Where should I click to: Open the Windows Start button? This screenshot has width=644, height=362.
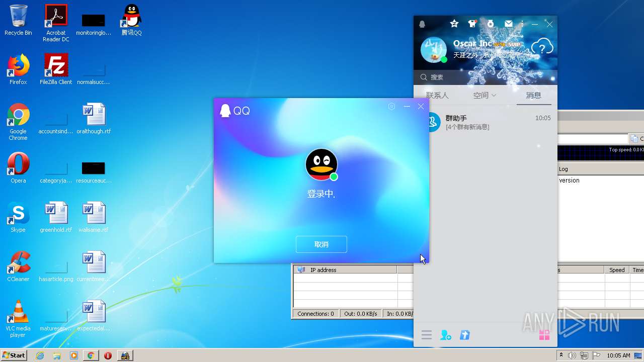pyautogui.click(x=14, y=355)
